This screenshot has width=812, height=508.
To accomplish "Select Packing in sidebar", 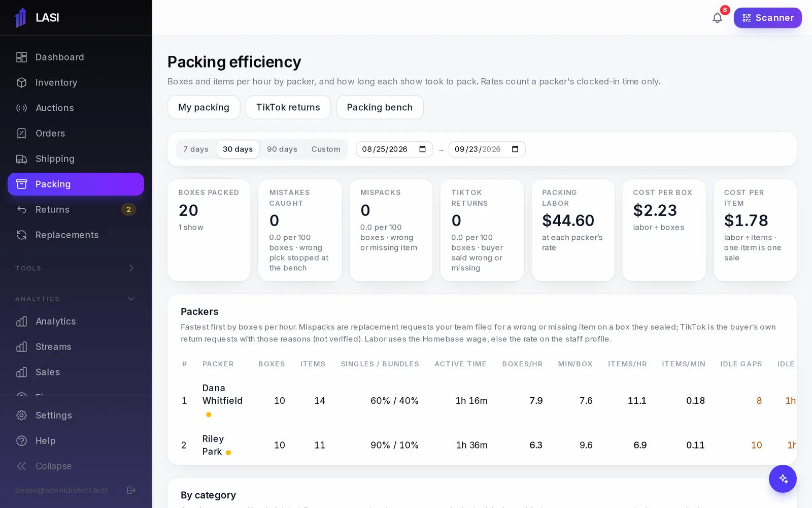I will 76,184.
